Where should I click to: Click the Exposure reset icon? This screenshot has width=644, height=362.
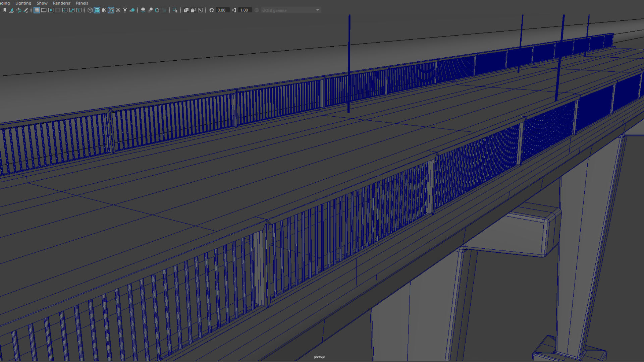[212, 10]
